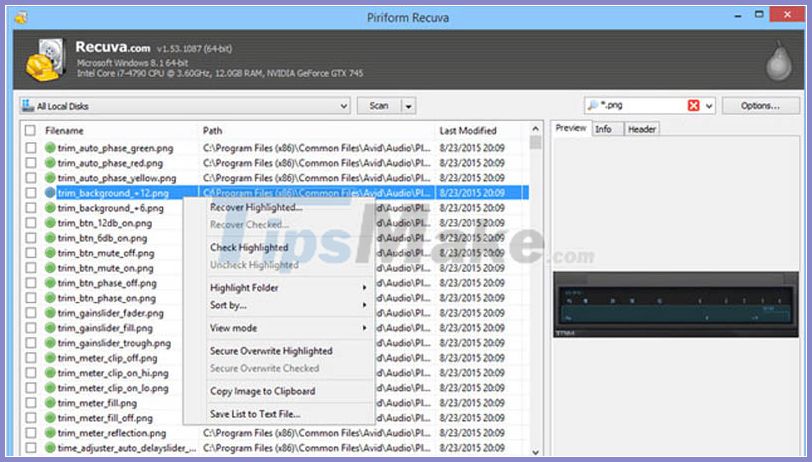Click the drives icon in All Local Disks box
812x462 pixels.
click(x=27, y=106)
